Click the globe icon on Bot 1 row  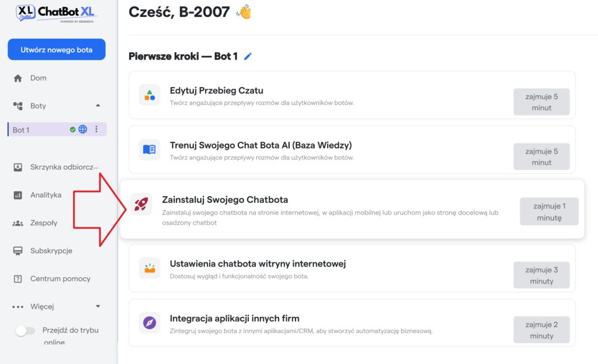(83, 129)
